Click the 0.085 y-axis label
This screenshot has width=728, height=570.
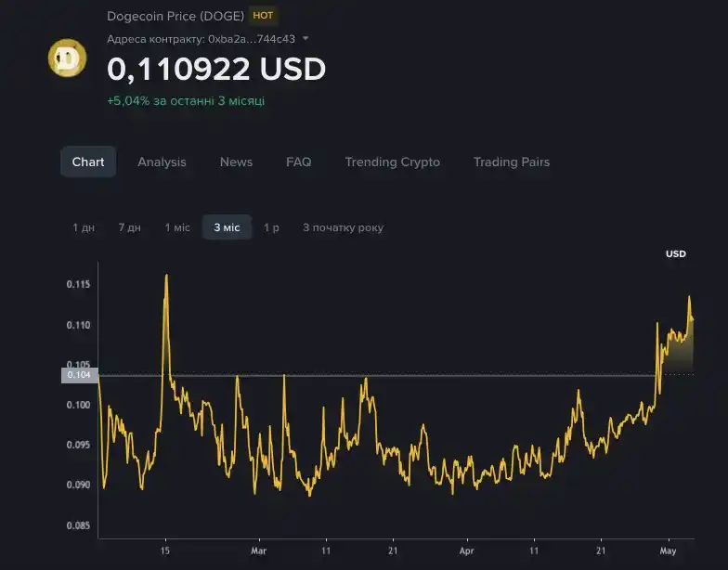coord(78,525)
